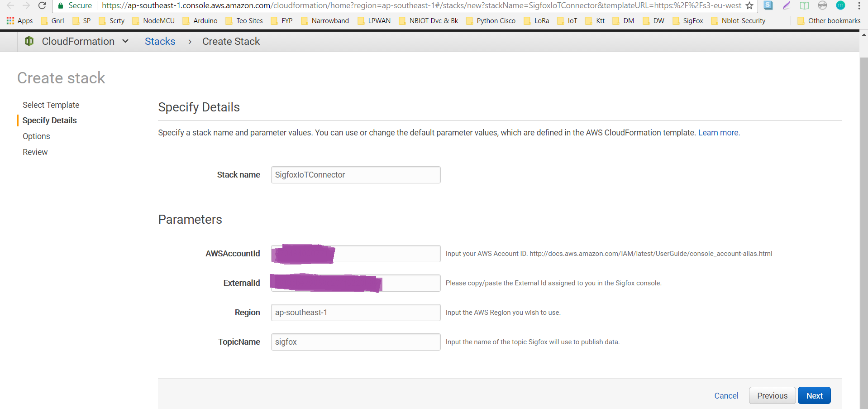Image resolution: width=868 pixels, height=409 pixels.
Task: Open the Arduino bookmark folder
Action: pyautogui.click(x=200, y=21)
